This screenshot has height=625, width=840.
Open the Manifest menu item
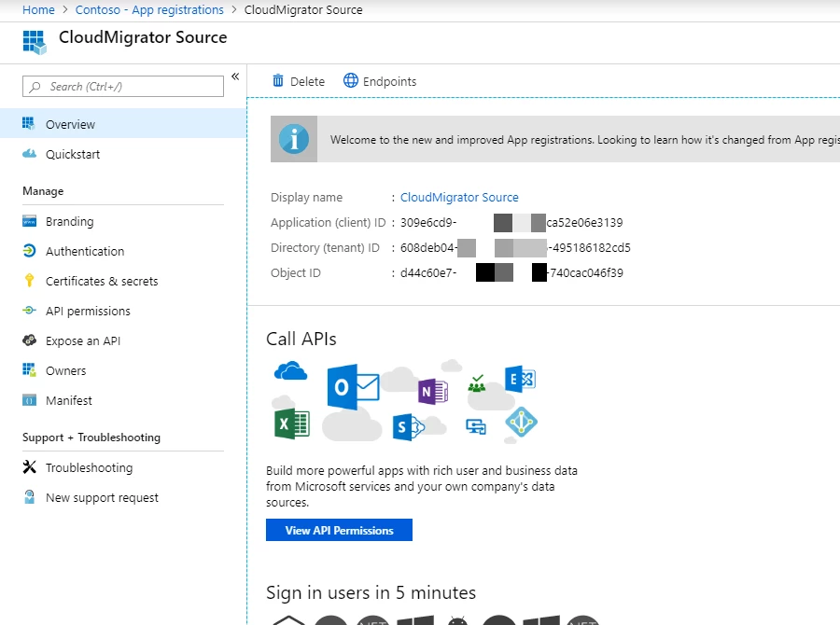123,400
